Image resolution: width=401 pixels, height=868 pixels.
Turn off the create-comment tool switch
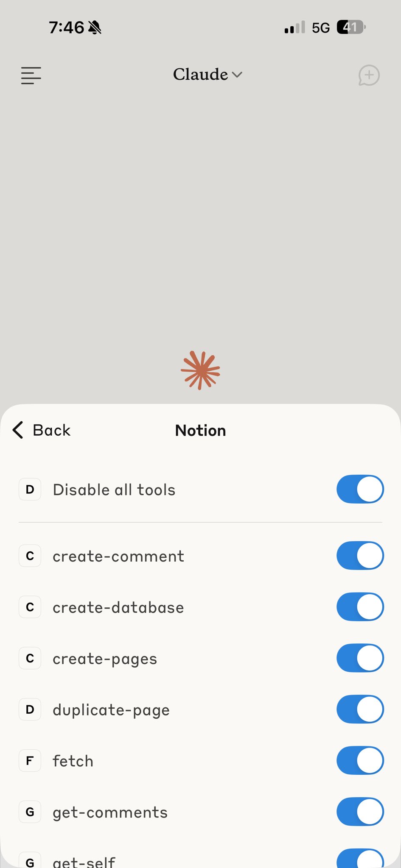pyautogui.click(x=360, y=556)
